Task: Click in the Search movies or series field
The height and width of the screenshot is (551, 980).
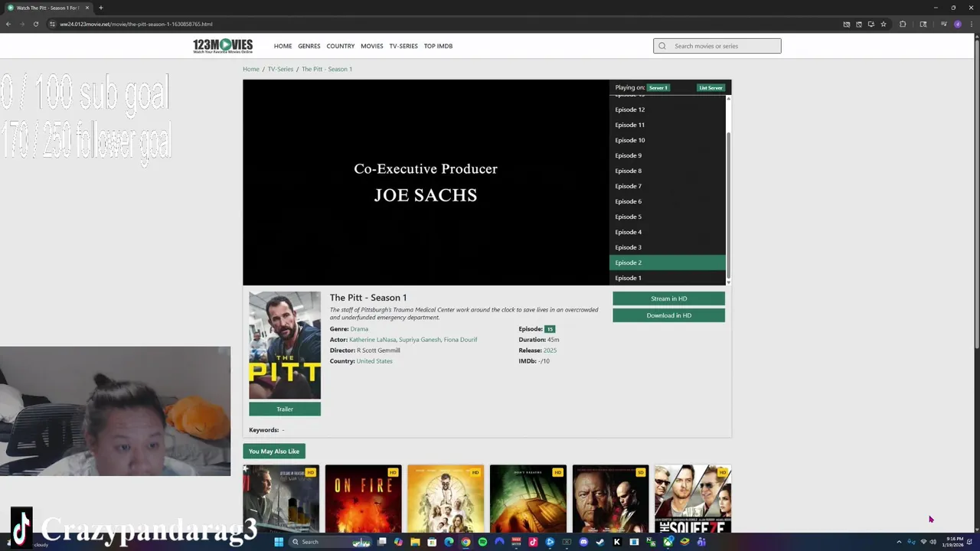Action: coord(717,46)
